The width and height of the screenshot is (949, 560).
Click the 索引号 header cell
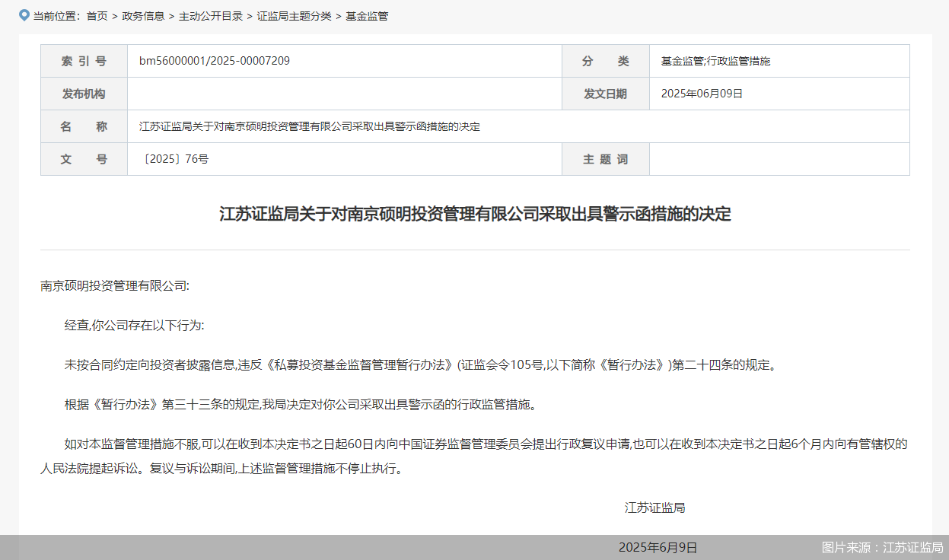[84, 61]
